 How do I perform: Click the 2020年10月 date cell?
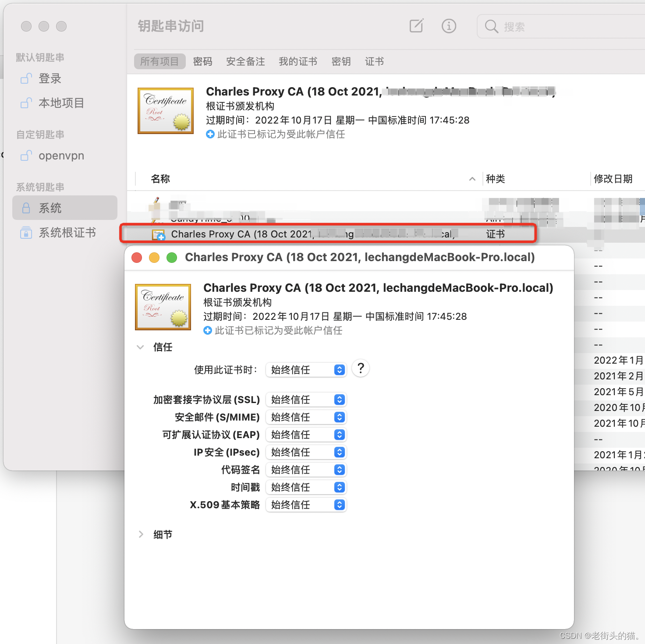[619, 407]
